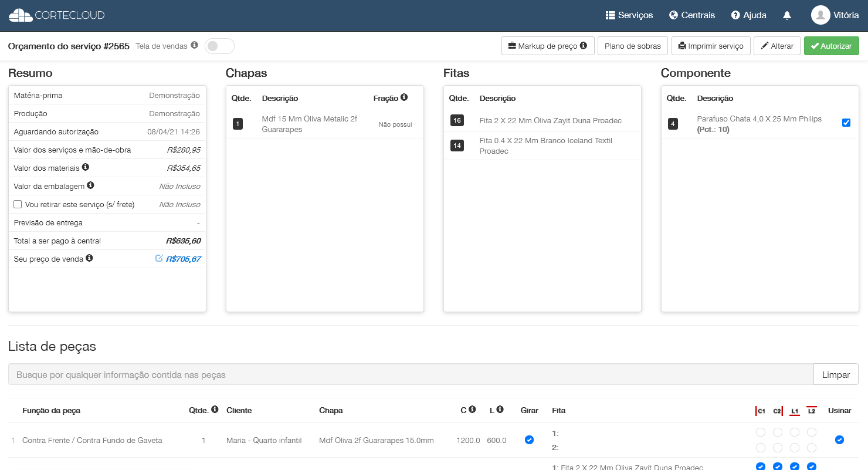Click the R$280,95 services value
Image resolution: width=868 pixels, height=470 pixels.
tap(184, 150)
